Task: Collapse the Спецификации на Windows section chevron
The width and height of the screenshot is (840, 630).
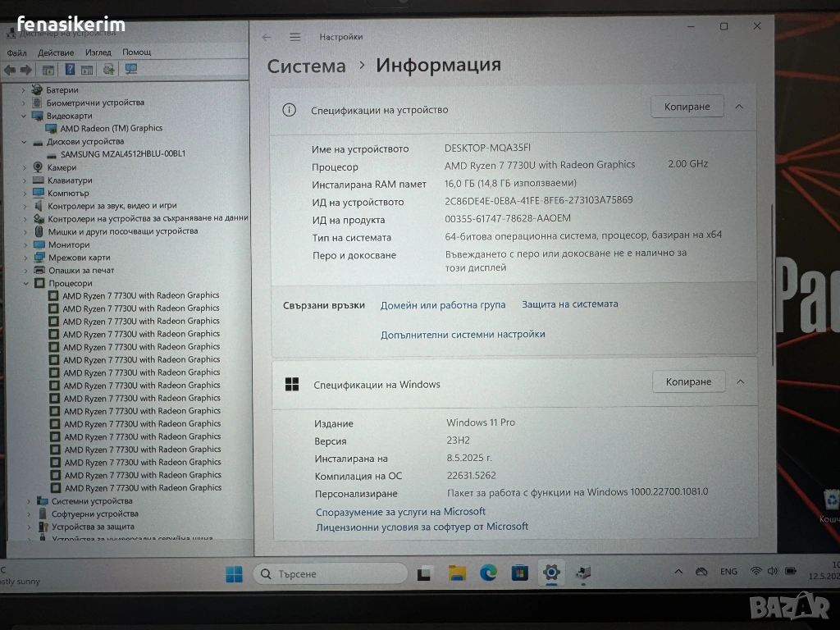Action: tap(741, 382)
